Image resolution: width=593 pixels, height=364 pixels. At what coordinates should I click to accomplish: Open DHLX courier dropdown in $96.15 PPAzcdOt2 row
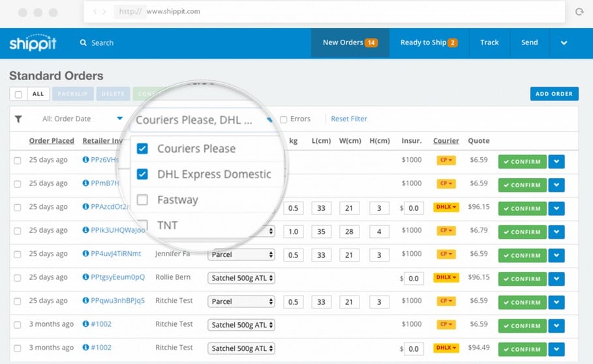446,207
